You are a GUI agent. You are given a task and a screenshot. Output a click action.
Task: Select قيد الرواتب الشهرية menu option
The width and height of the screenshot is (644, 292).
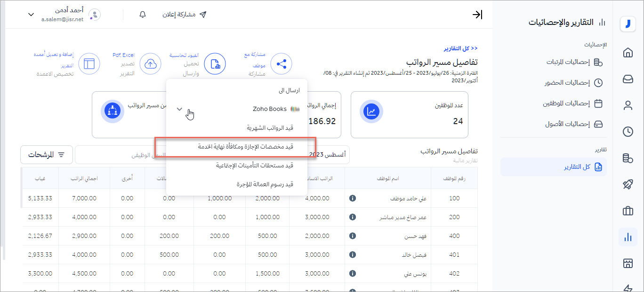(x=270, y=128)
